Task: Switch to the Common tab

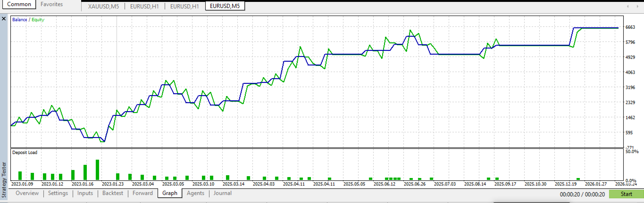Action: point(20,4)
